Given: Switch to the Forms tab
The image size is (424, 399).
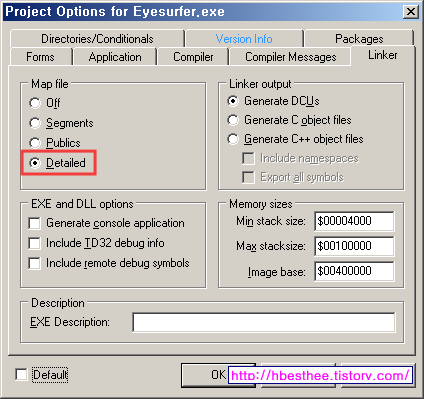Looking at the screenshot, I should tap(40, 57).
